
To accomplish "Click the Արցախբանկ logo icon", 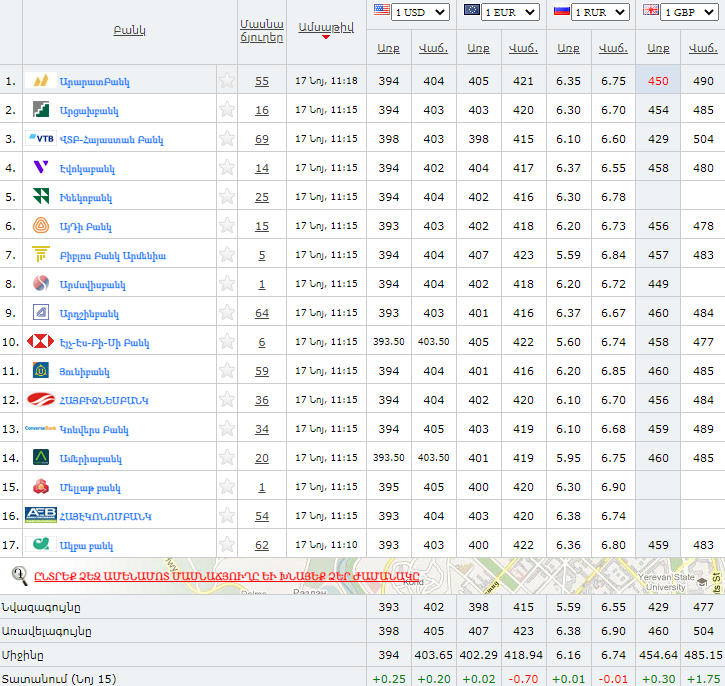I will (x=41, y=110).
